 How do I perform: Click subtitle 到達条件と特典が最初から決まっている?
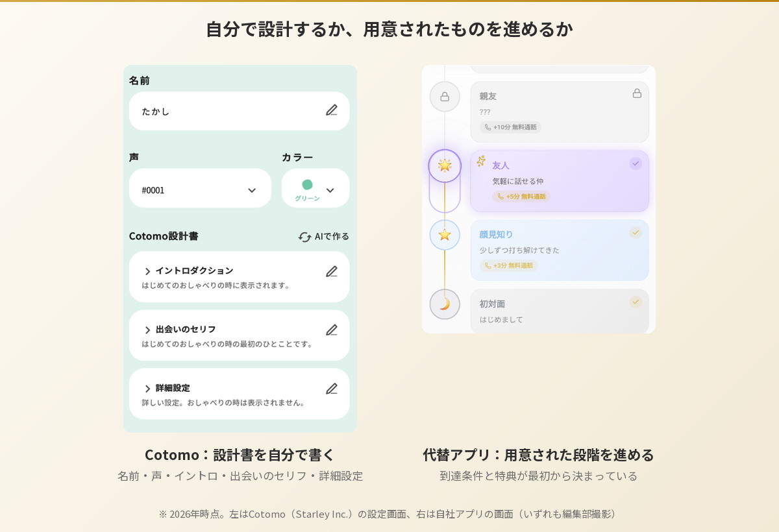(x=539, y=476)
